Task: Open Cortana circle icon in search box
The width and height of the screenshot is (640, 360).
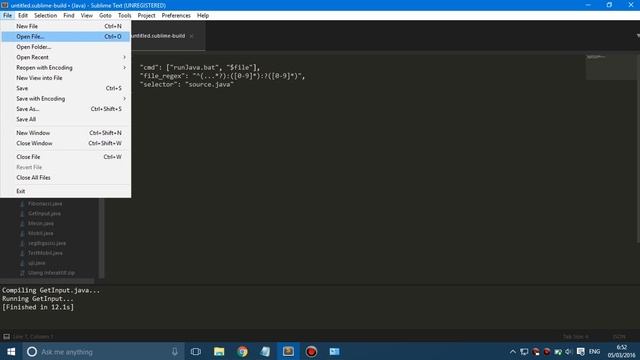Action: (x=32, y=351)
